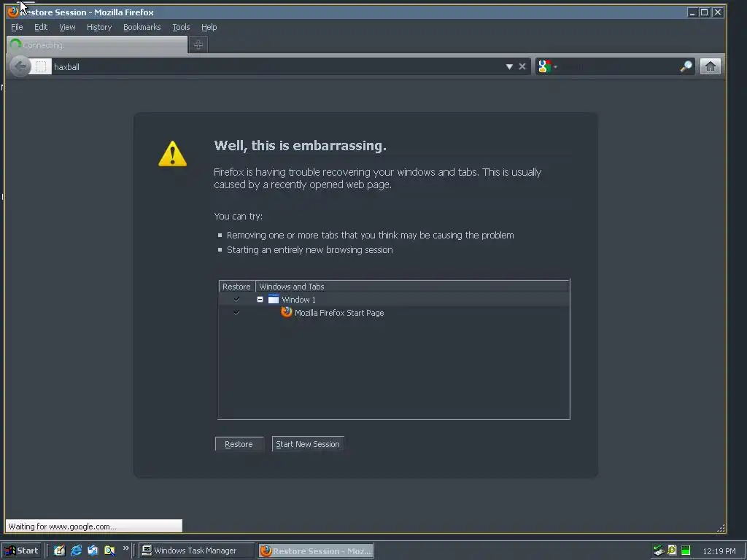Click the first quick launch icon

59,551
